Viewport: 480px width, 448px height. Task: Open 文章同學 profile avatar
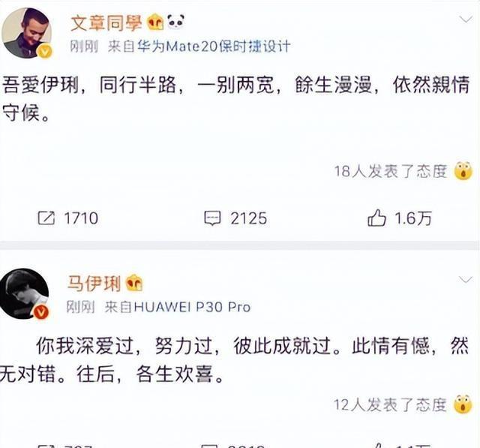pyautogui.click(x=27, y=33)
